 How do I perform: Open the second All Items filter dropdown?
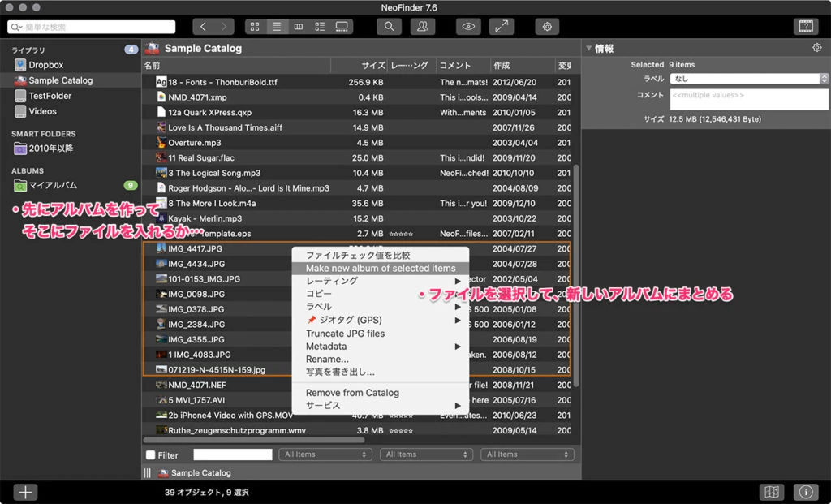coord(426,454)
